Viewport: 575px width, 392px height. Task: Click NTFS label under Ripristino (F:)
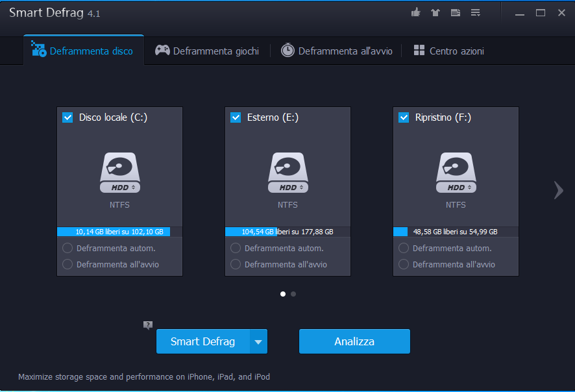pyautogui.click(x=456, y=205)
